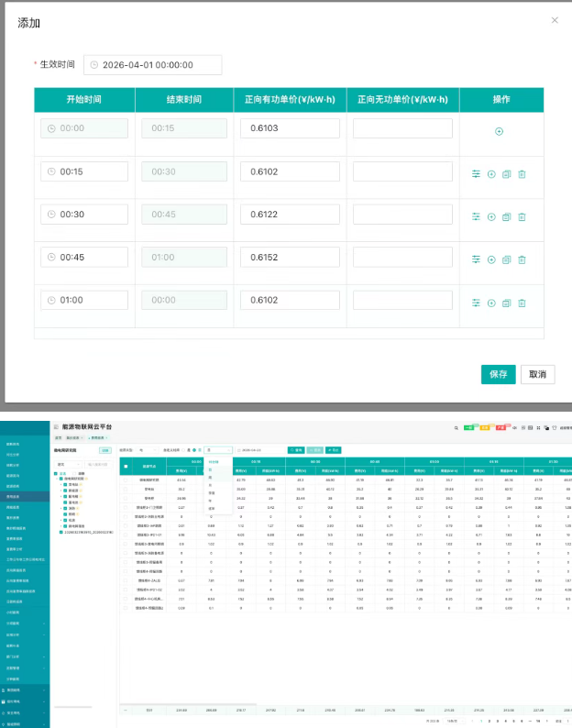The image size is (572, 728).
Task: Delete the 01:00 period row
Action: coord(522,303)
